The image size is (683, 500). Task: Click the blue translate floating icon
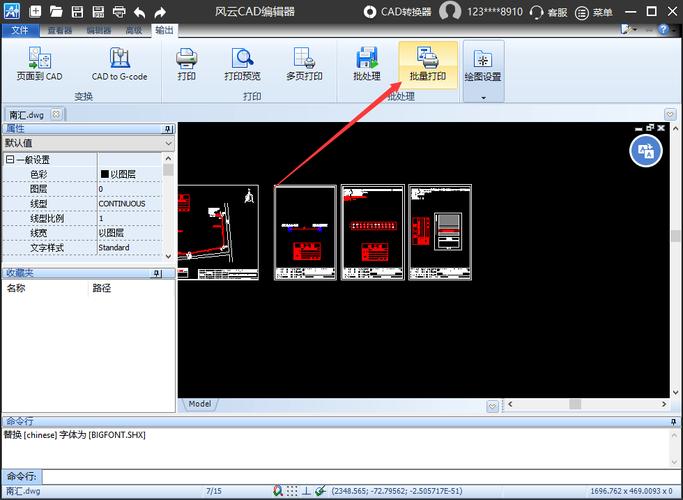[x=646, y=150]
